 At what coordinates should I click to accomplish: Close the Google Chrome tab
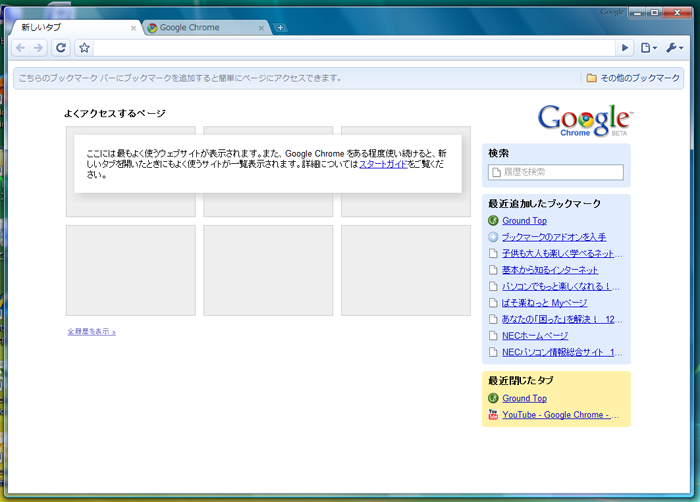click(x=261, y=28)
